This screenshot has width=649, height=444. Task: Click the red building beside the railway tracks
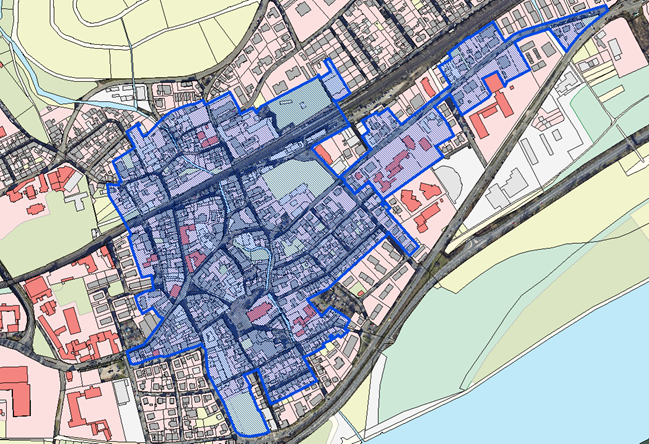(x=325, y=153)
